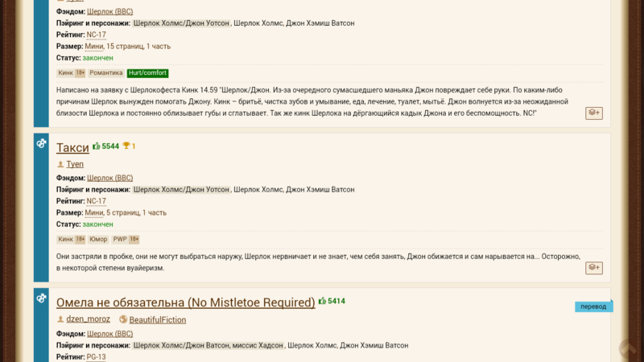This screenshot has height=362, width=644.
Task: Click the description starting 'Написано на заявку'
Action: point(312,101)
